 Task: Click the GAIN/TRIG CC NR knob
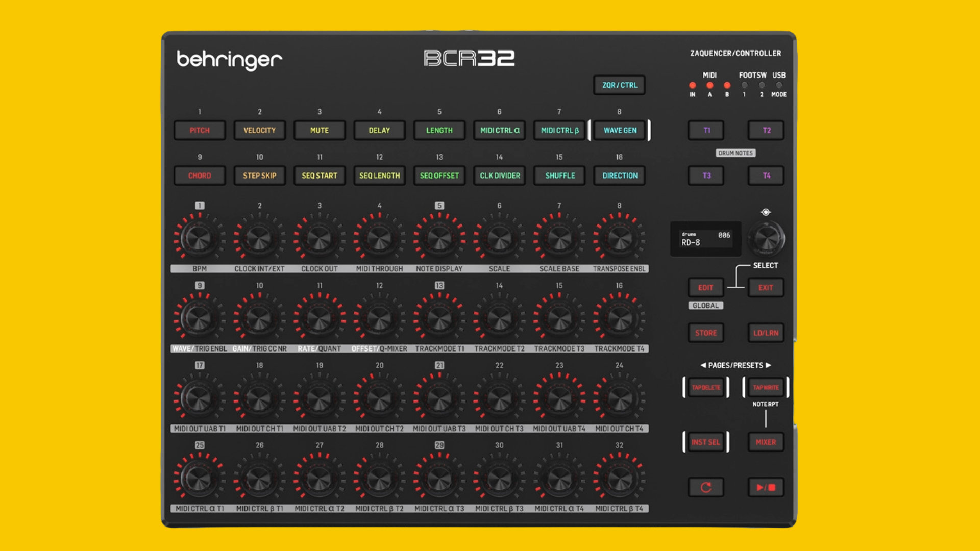pos(259,318)
